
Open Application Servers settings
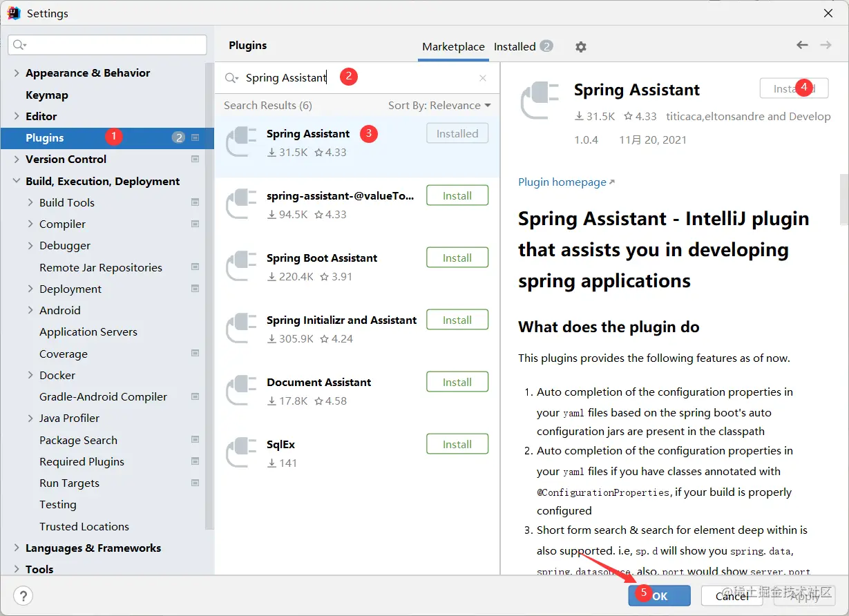[x=88, y=331]
